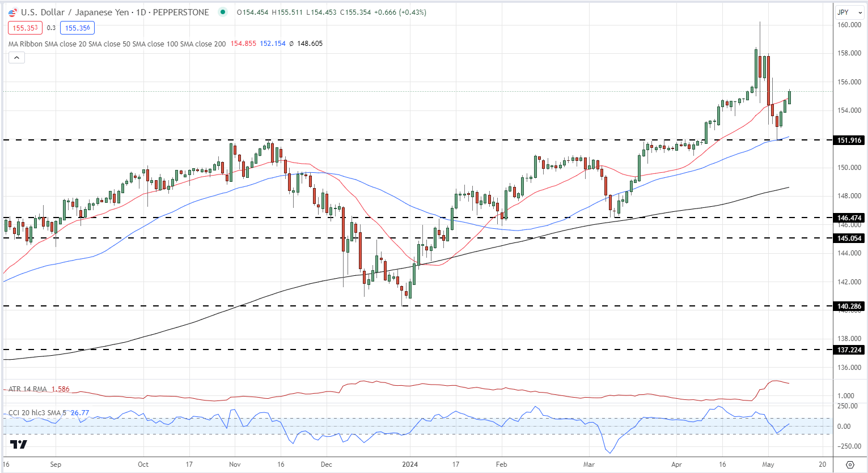868x473 pixels.
Task: Click the 158.000 price axis label
Action: click(849, 53)
